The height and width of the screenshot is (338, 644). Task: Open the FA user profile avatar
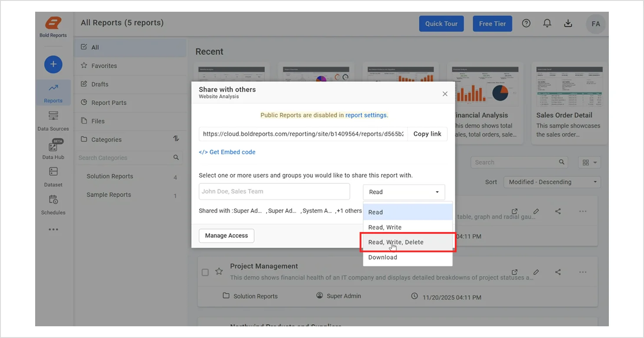coord(596,24)
